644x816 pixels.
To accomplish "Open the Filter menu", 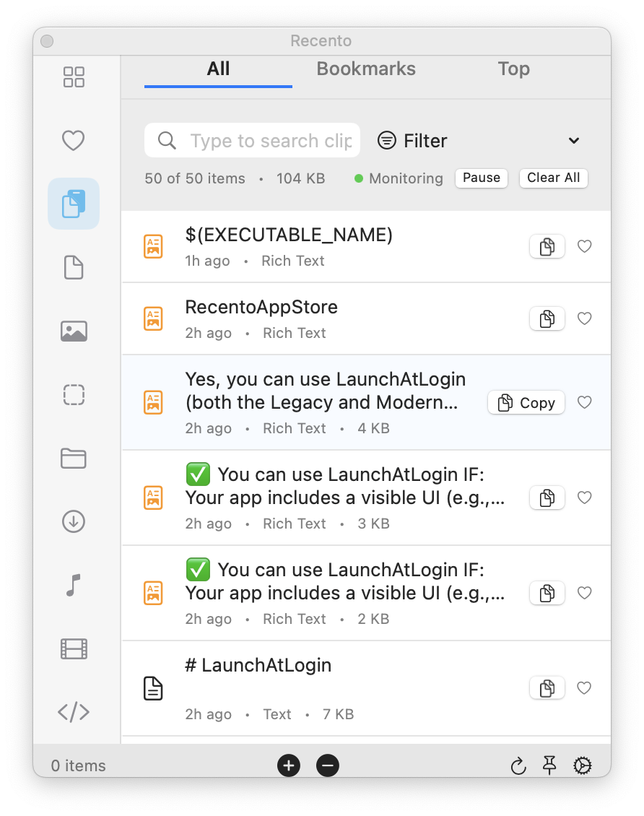I will click(x=412, y=140).
